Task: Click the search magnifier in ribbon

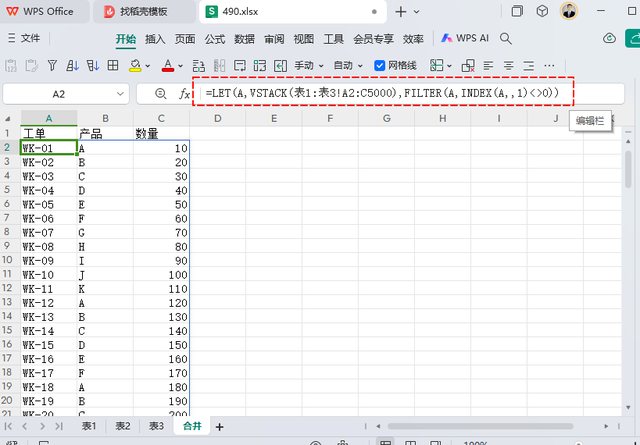Action: tap(506, 38)
